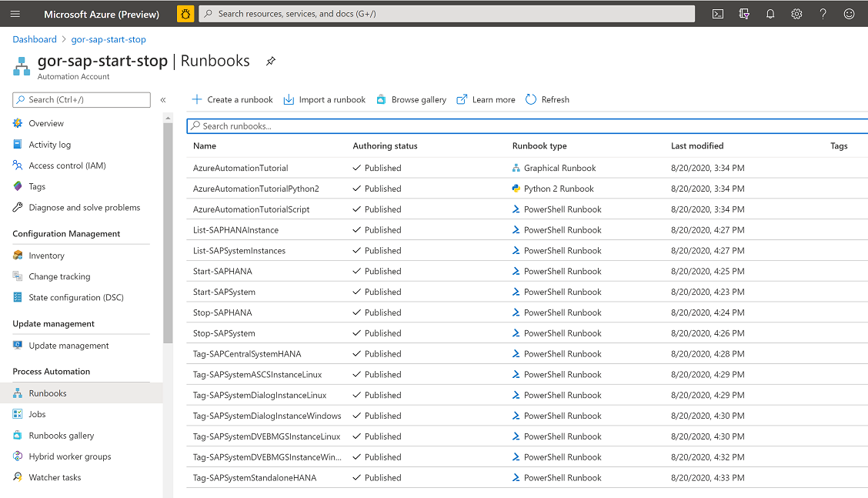Open Tag-SAPSystemStandaloneHANA runbook
The width and height of the screenshot is (868, 498).
click(x=254, y=478)
